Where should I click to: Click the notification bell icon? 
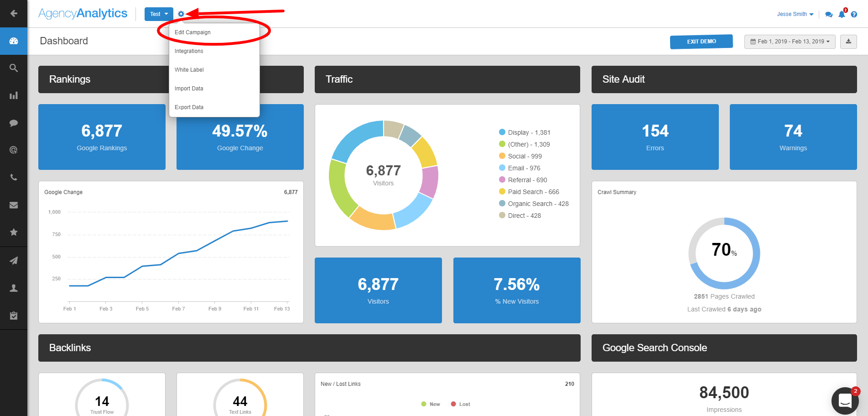pyautogui.click(x=842, y=15)
